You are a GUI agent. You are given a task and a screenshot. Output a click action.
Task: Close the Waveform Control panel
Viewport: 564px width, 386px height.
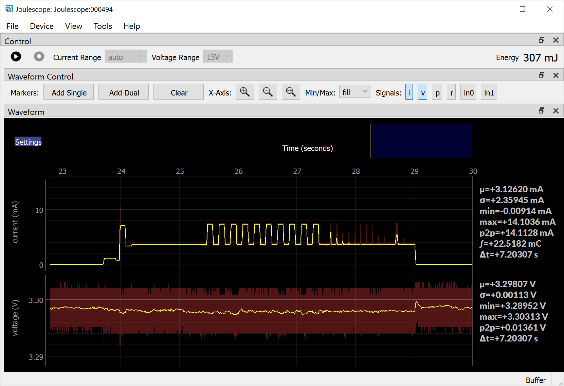[555, 75]
